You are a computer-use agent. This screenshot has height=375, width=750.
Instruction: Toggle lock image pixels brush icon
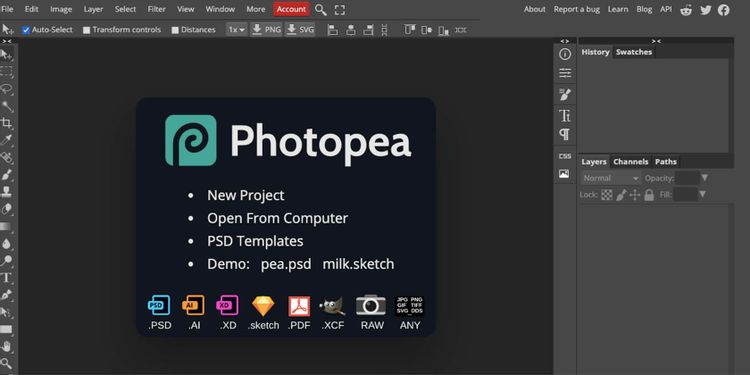(621, 195)
